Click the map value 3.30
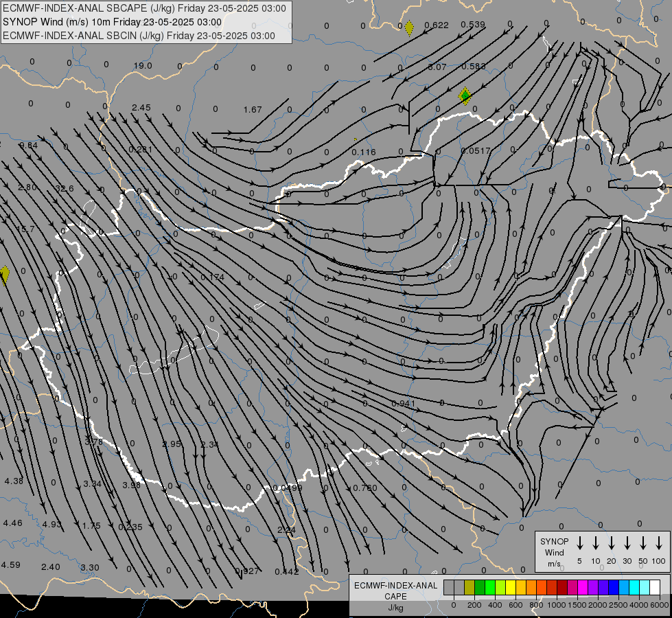Screen dimensions: 672x618 (x=90, y=567)
